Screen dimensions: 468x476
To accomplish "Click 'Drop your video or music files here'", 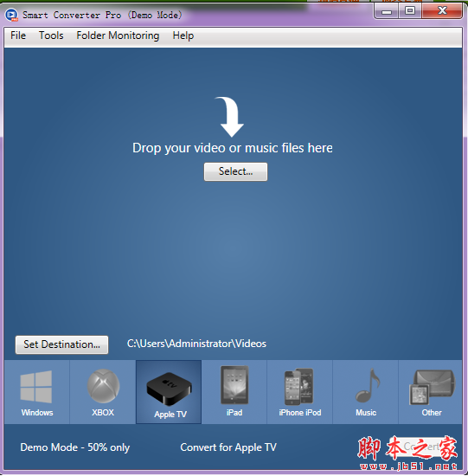I will pyautogui.click(x=233, y=148).
